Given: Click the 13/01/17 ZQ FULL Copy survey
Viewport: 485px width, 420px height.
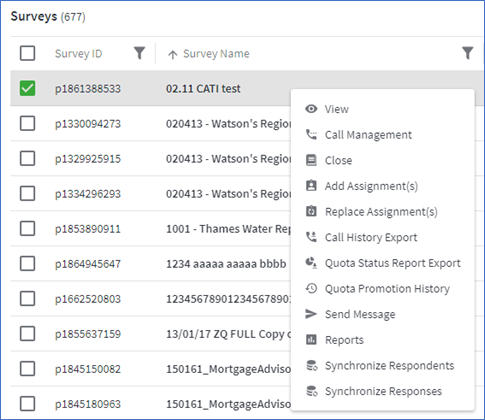Looking at the screenshot, I should coord(228,334).
